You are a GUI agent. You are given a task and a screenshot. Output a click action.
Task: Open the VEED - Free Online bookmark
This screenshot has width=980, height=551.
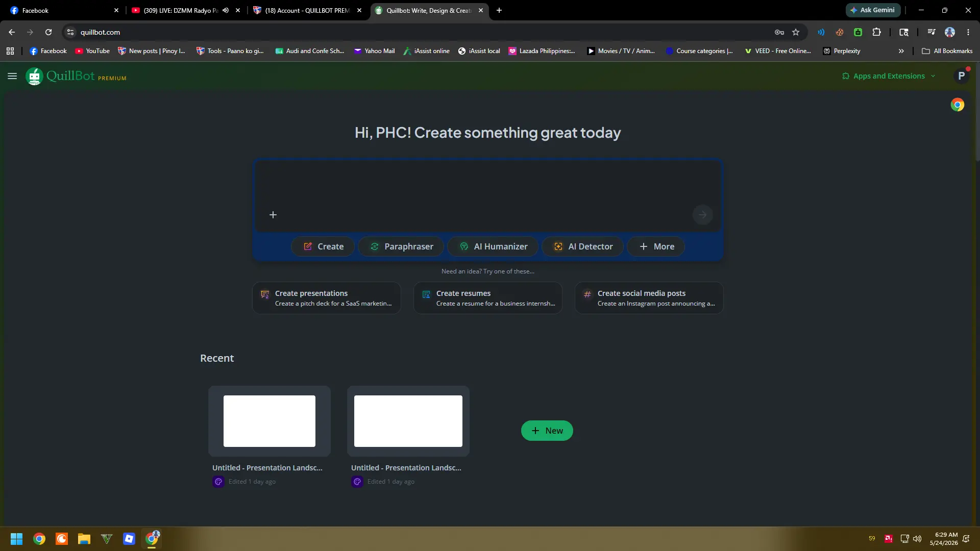(x=777, y=51)
